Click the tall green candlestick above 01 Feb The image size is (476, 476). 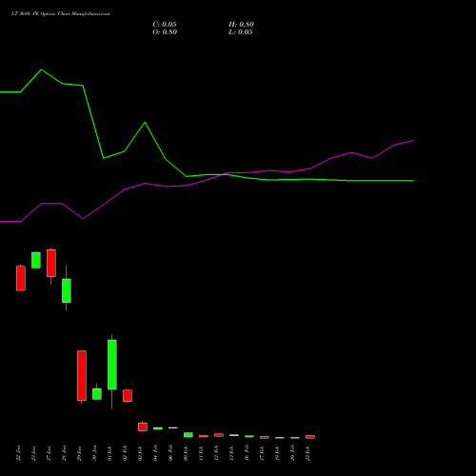(x=112, y=365)
